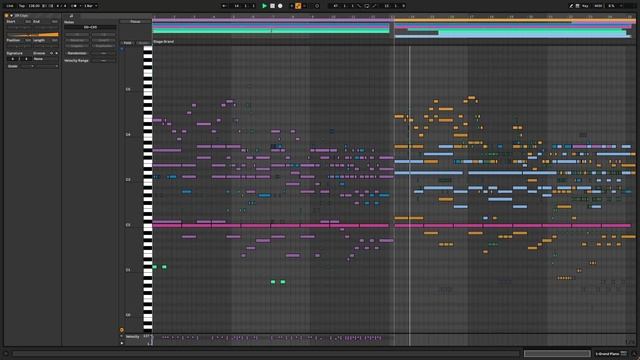Click the Stop button in the transport
The image size is (640, 360).
click(x=272, y=6)
